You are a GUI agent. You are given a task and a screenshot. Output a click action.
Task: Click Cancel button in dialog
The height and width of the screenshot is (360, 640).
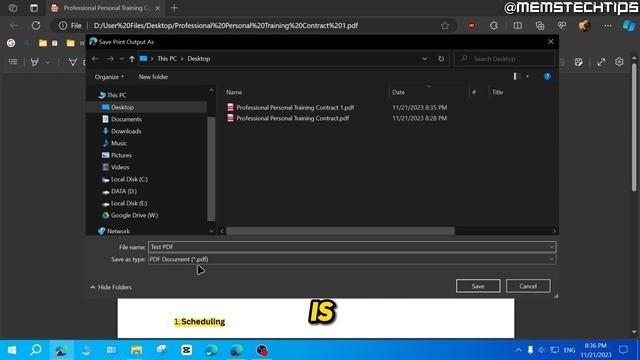(528, 286)
